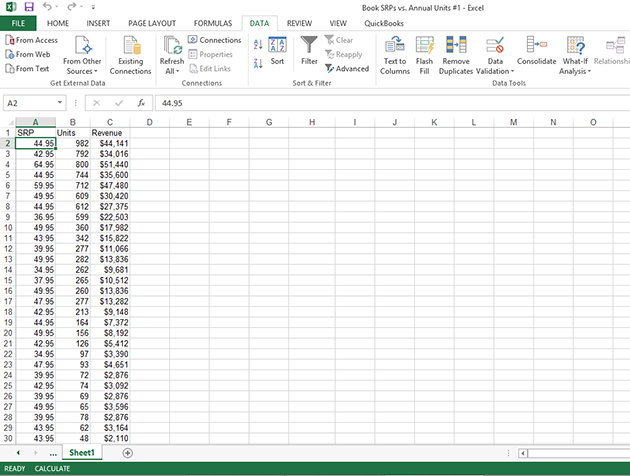Open the Name Box dropdown arrow
Screen dimensions: 630x476
point(60,103)
